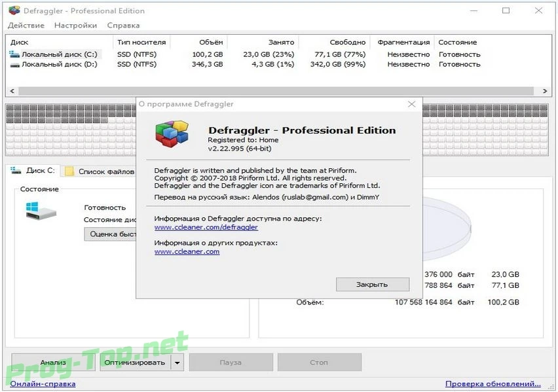The width and height of the screenshot is (558, 392).
Task: Open the Настройки menu
Action: click(x=75, y=26)
